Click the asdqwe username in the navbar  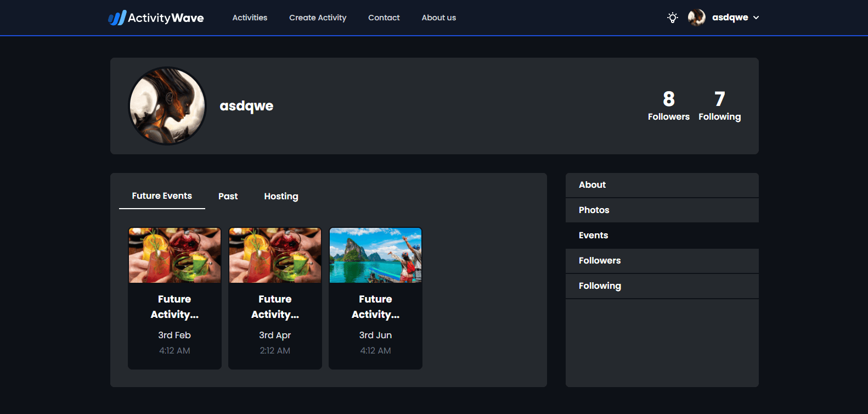(730, 18)
